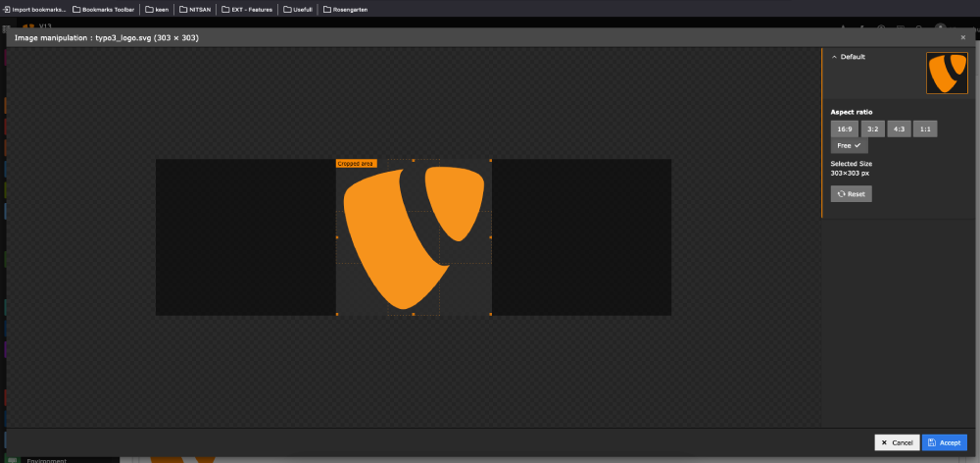This screenshot has height=463, width=980.
Task: Reset the crop area
Action: coord(851,194)
